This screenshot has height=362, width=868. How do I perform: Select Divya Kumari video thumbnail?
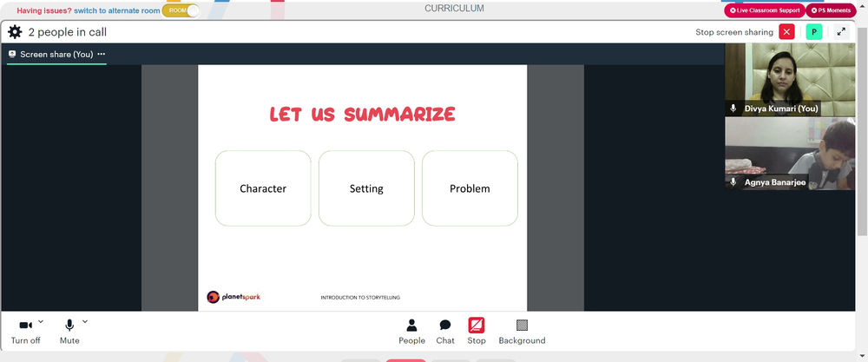coord(790,80)
